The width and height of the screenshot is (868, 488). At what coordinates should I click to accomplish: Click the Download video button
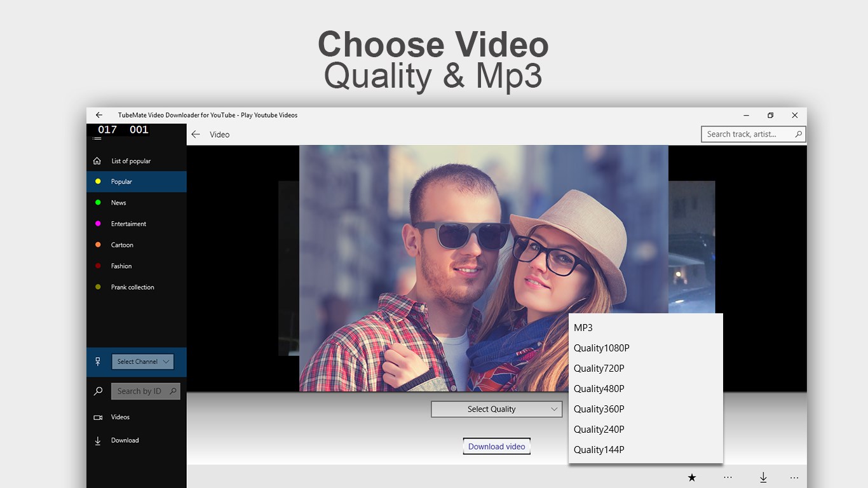[496, 447]
